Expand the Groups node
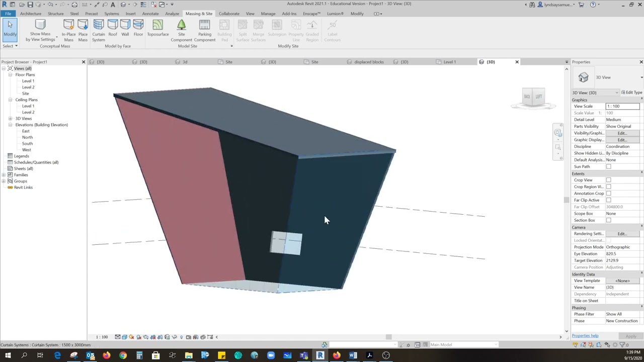Screen dimensions: 644x362 tap(4, 181)
